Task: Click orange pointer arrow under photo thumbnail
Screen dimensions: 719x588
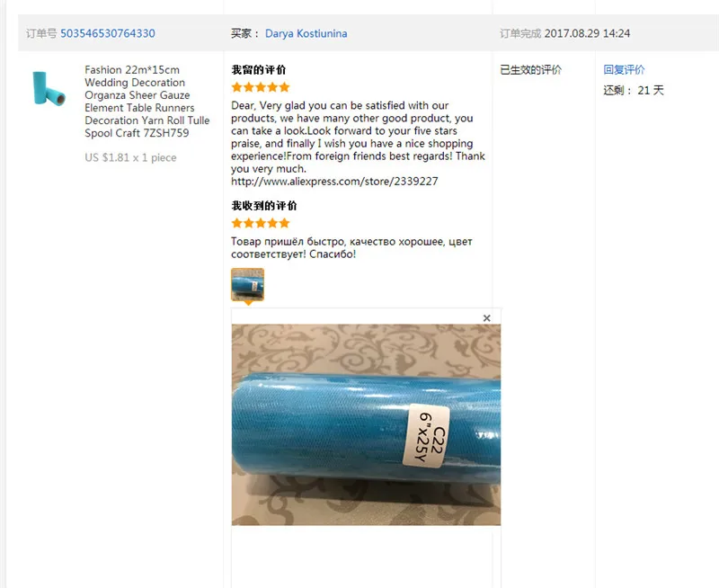Action: point(248,303)
